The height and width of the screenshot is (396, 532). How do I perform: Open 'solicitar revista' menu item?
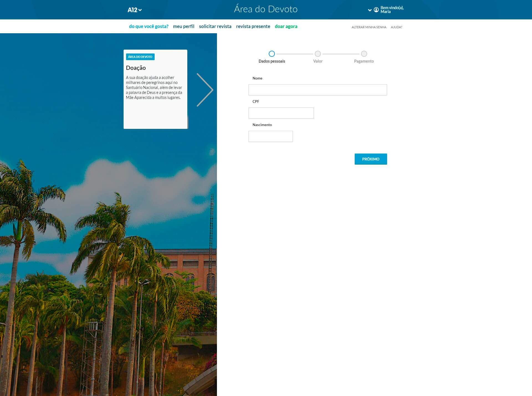pyautogui.click(x=215, y=26)
